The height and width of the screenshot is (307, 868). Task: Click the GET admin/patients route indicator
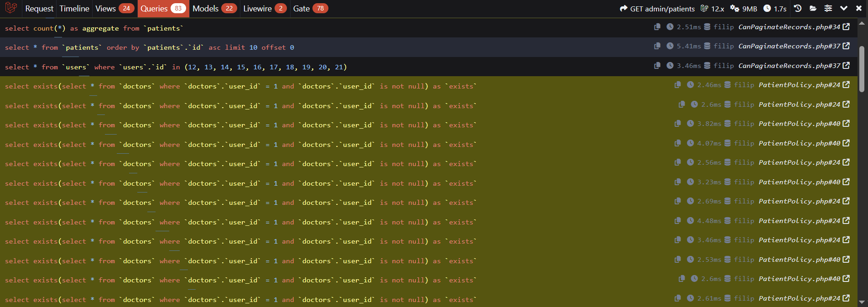[x=657, y=9]
